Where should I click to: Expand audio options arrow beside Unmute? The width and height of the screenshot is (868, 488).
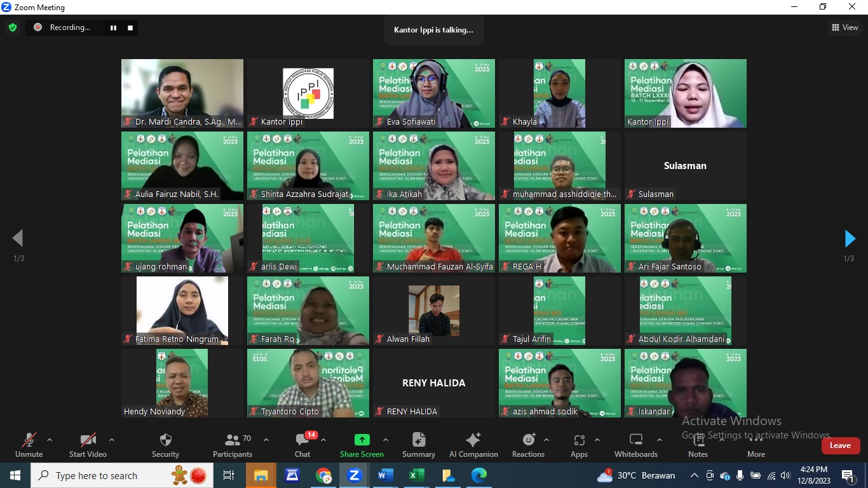[50, 440]
